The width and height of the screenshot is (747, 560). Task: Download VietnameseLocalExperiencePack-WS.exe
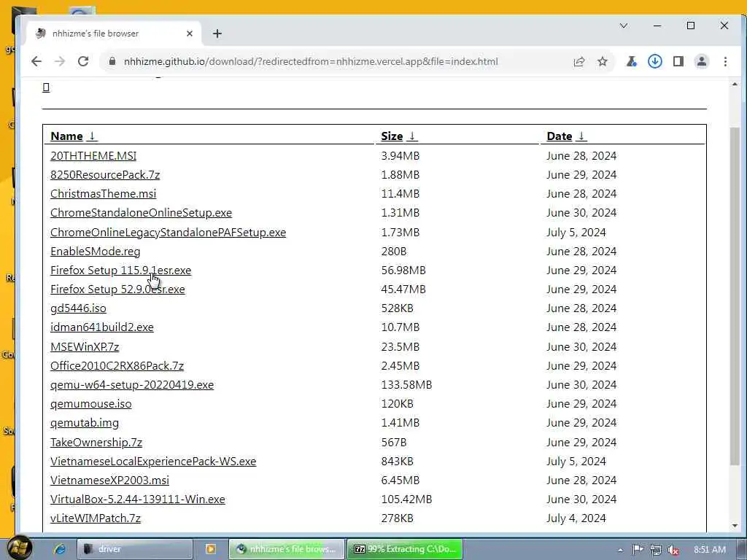[153, 462]
